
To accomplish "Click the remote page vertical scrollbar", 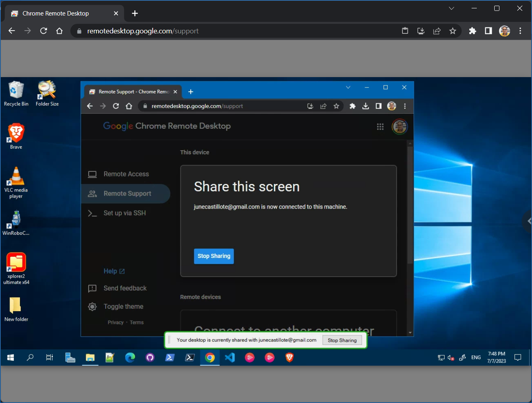I will 410,205.
